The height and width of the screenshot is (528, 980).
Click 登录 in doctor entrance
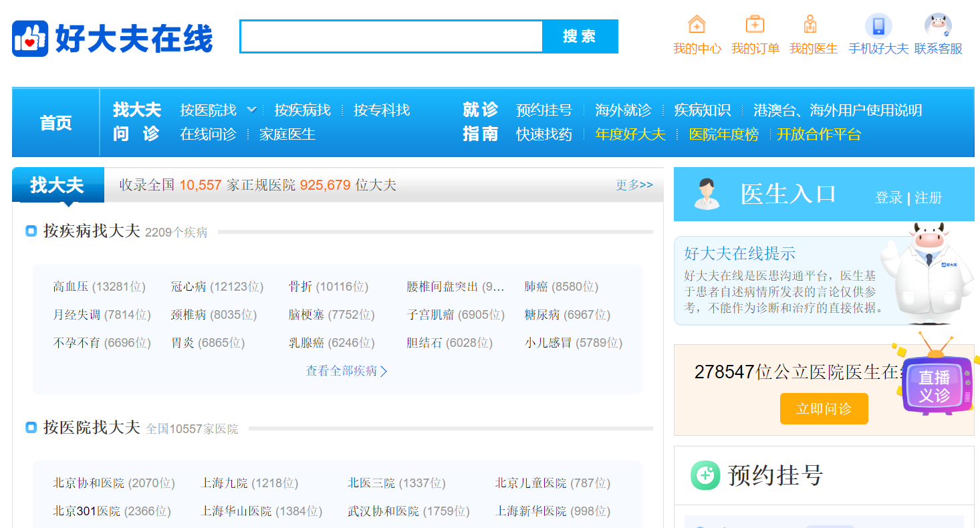(888, 198)
